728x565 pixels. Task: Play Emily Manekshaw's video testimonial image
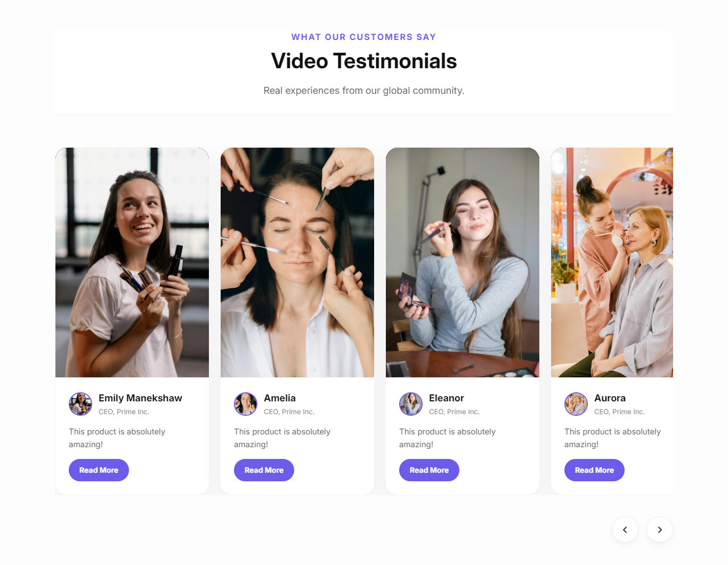(x=132, y=262)
